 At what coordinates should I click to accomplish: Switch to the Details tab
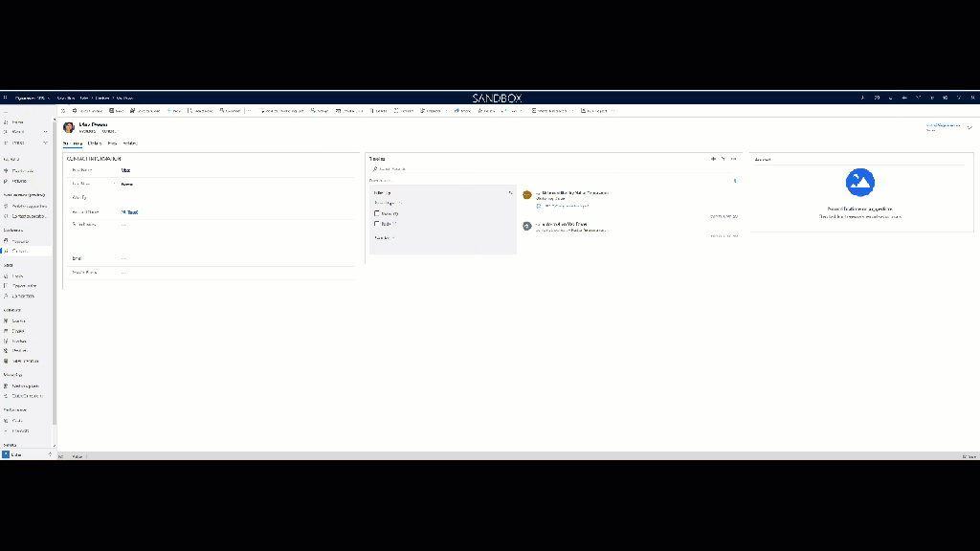[95, 143]
